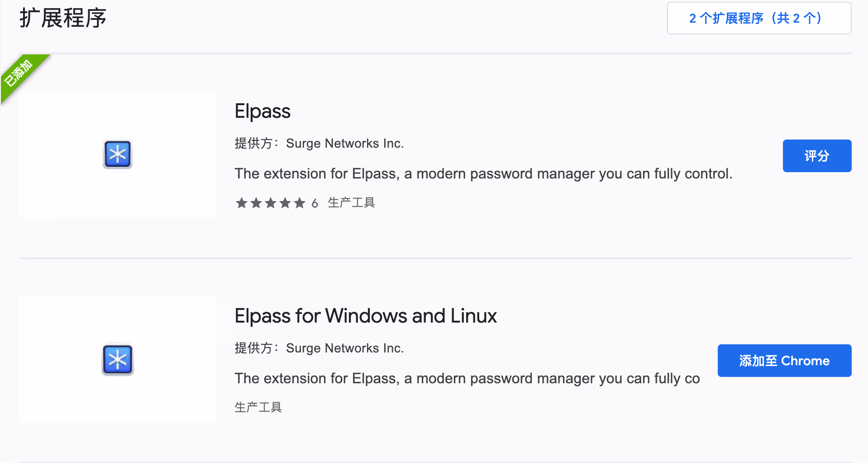Click the third star of Elpass rating

point(271,203)
